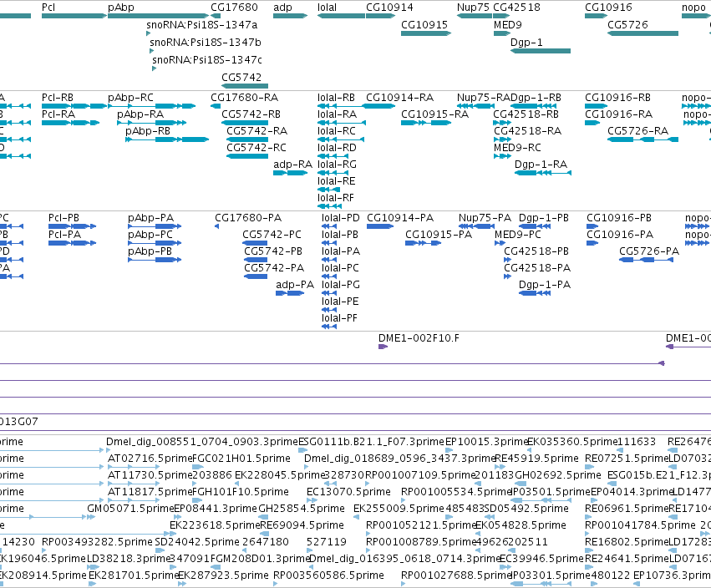The image size is (711, 588).
Task: Select the Dgp-1-RA transcript glyph
Action: point(543,173)
